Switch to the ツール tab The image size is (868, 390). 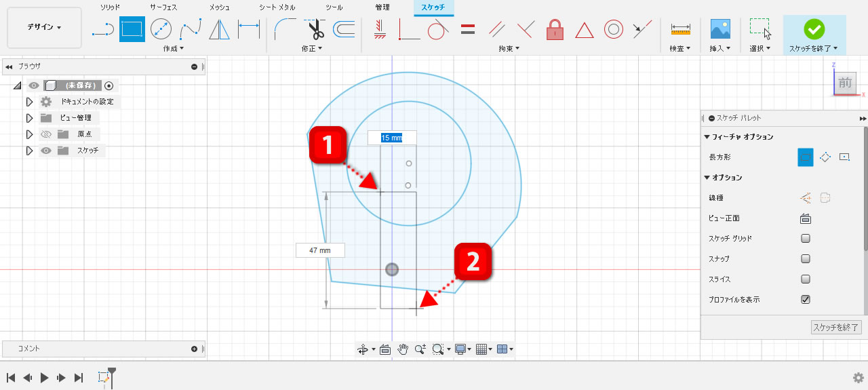tap(334, 7)
